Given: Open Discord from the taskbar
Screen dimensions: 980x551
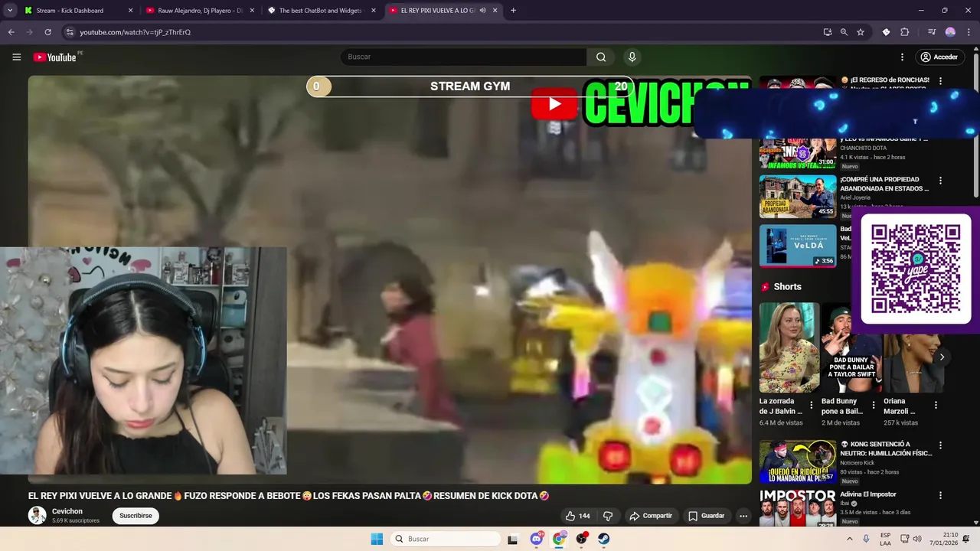Looking at the screenshot, I should [x=537, y=539].
